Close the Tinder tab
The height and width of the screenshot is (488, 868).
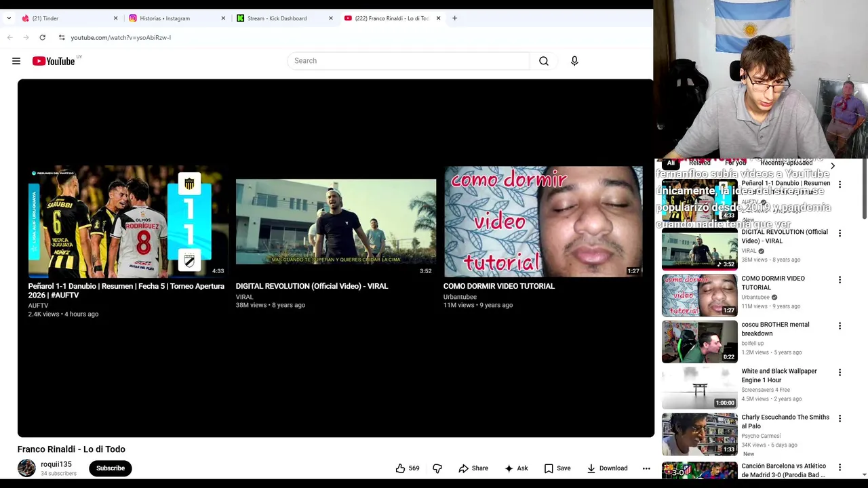(115, 18)
